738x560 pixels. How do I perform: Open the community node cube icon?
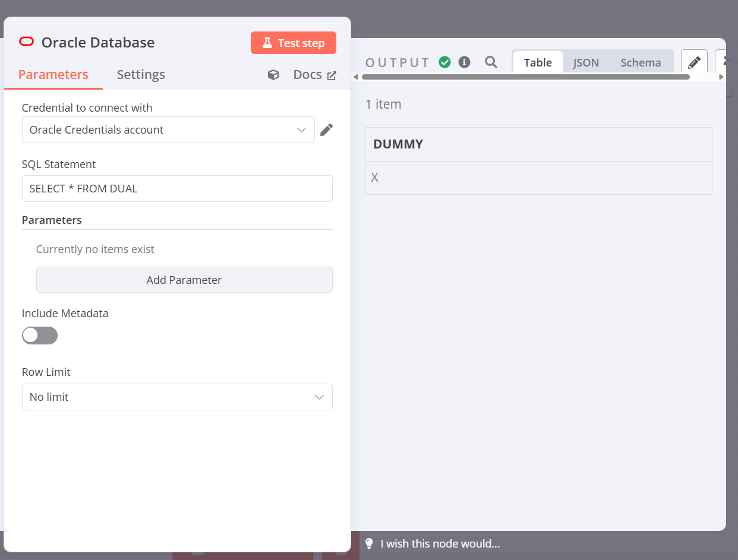[x=273, y=75]
